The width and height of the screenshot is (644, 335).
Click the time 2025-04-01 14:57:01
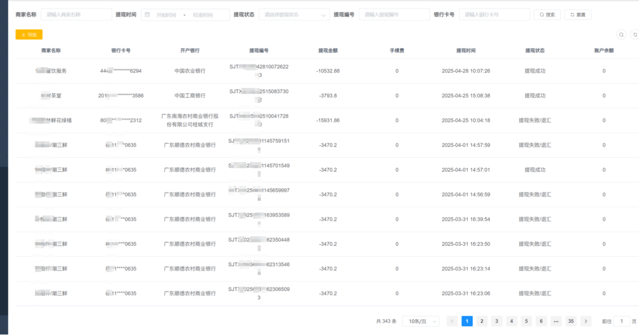(466, 170)
